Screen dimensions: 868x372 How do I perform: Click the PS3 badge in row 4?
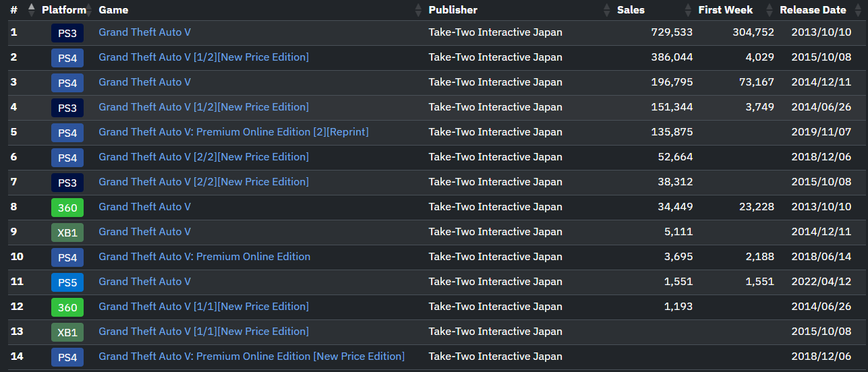point(67,108)
